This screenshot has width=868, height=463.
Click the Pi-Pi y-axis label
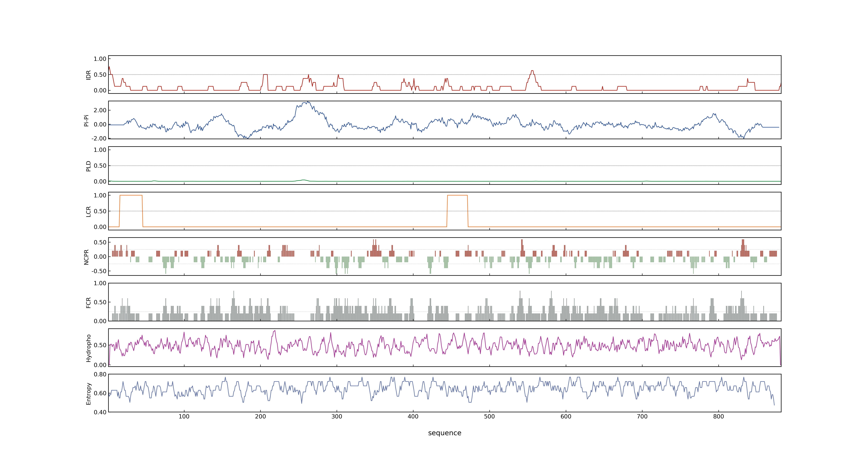click(86, 120)
